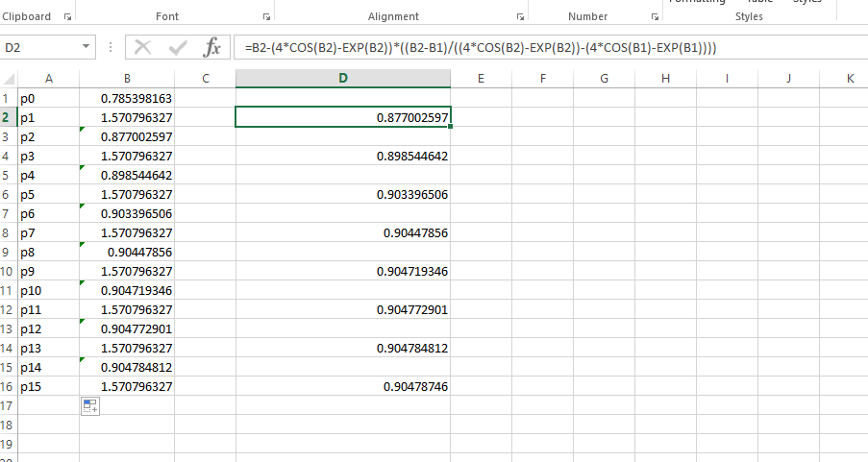868x462 pixels.
Task: Open Clipboard group dialog launcher
Action: tap(67, 17)
